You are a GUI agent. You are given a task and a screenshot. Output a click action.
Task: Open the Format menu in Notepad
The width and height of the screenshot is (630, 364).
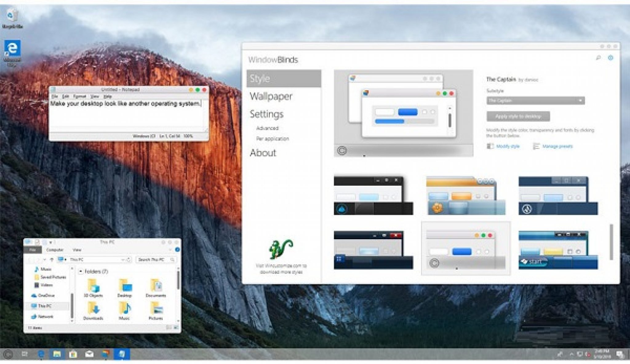coord(79,97)
